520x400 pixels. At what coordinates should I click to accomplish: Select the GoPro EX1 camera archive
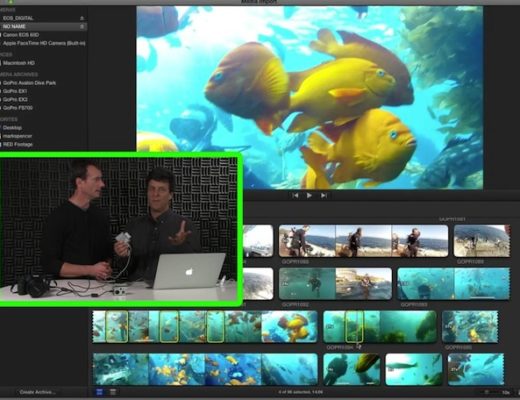[x=15, y=91]
